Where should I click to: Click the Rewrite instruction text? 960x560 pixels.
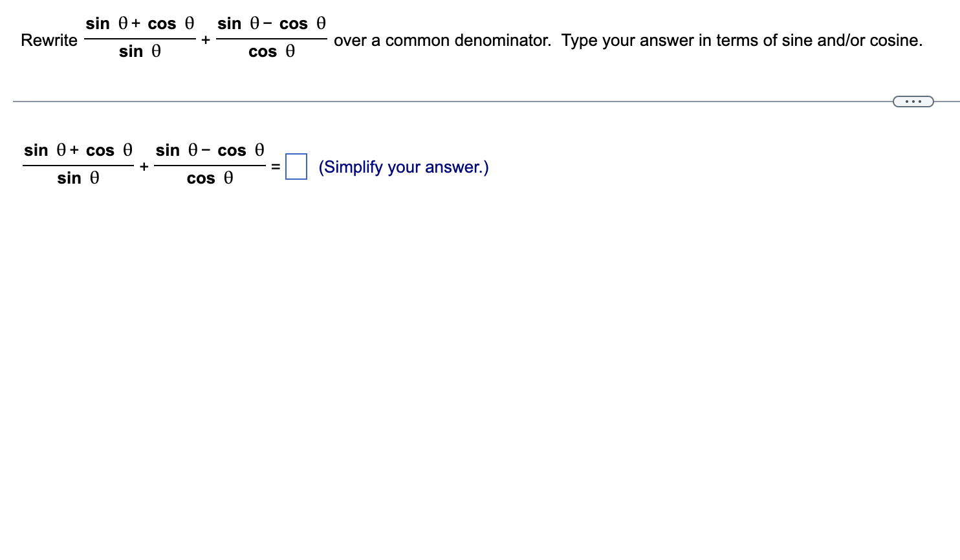(49, 40)
